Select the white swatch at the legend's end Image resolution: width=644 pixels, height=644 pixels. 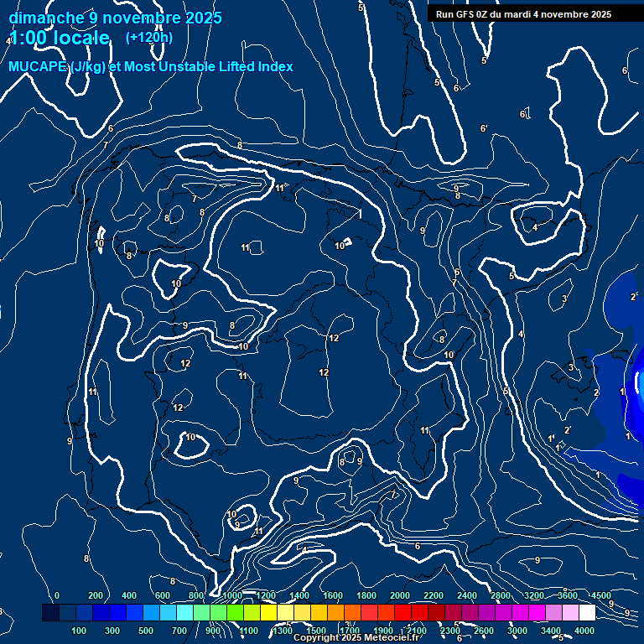(587, 612)
